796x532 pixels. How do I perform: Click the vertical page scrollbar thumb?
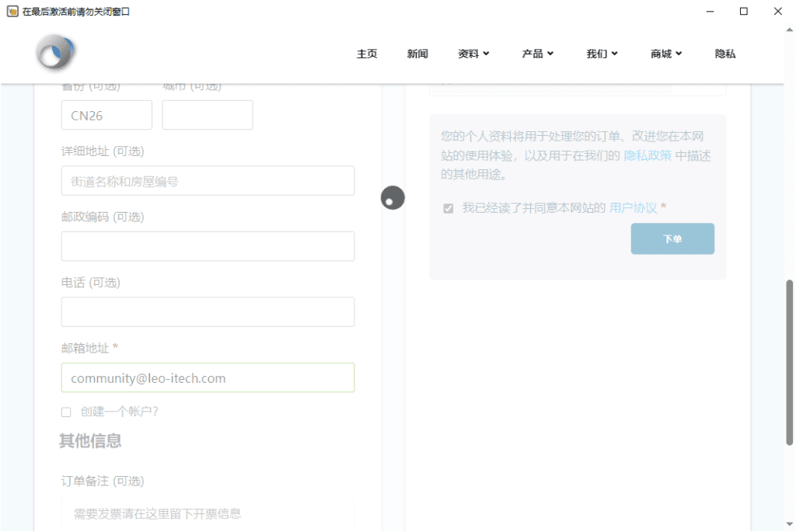click(790, 361)
